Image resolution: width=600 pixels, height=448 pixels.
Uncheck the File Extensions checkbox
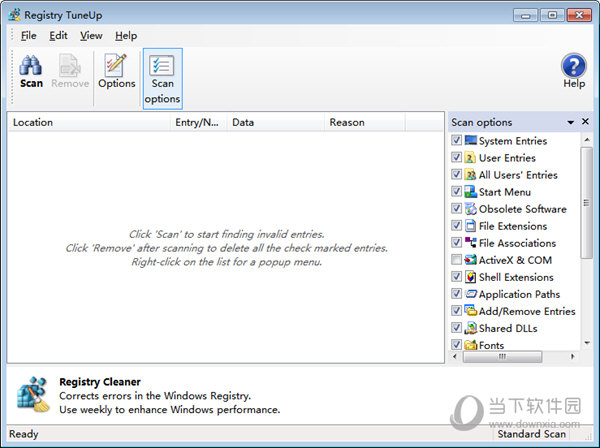coord(456,225)
